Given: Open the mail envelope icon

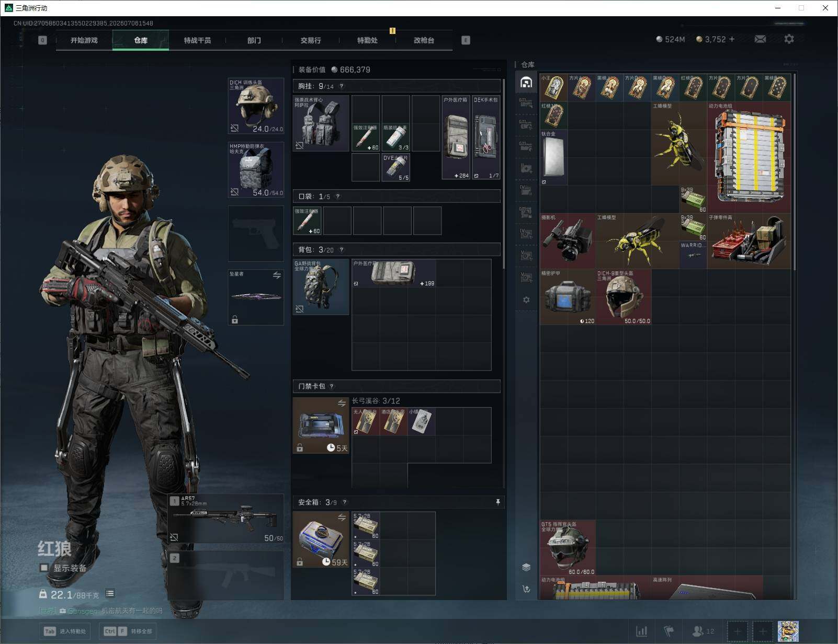Looking at the screenshot, I should [760, 39].
